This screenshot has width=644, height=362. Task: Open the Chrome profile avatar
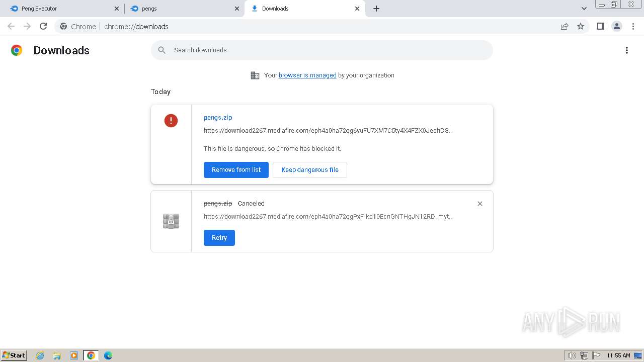tap(617, 26)
